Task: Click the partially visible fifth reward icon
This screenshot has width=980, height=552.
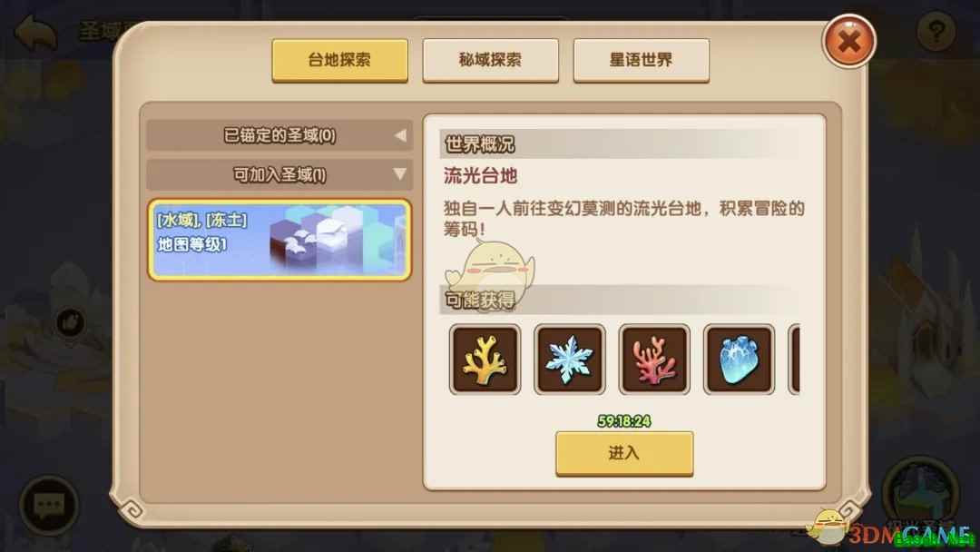Action: tap(794, 359)
